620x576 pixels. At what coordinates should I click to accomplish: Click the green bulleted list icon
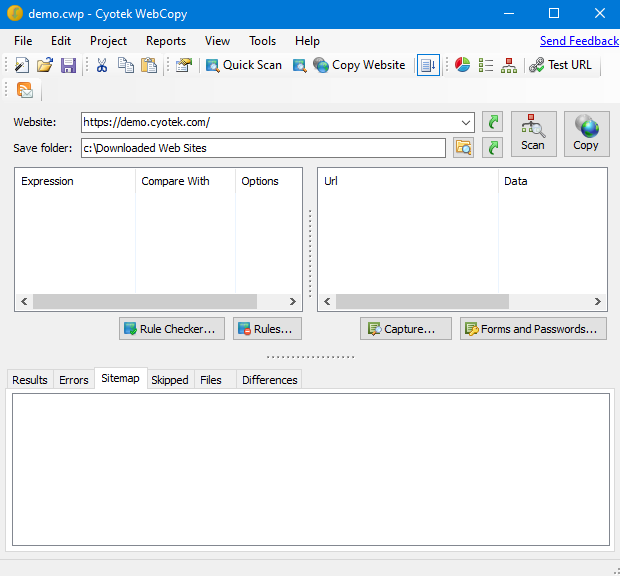click(486, 65)
